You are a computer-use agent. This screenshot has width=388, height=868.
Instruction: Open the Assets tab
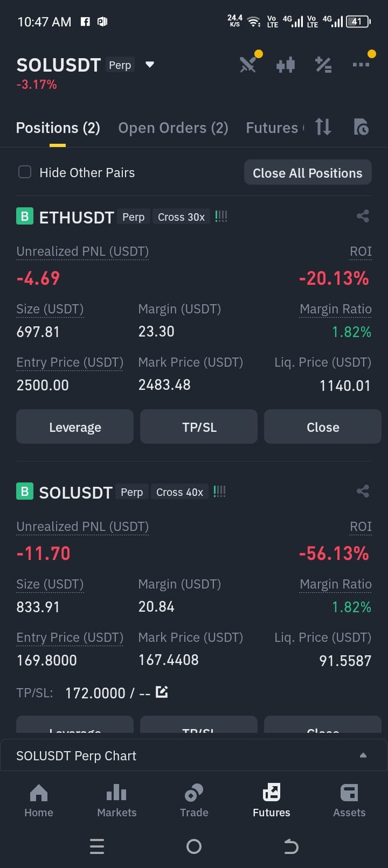pyautogui.click(x=349, y=801)
